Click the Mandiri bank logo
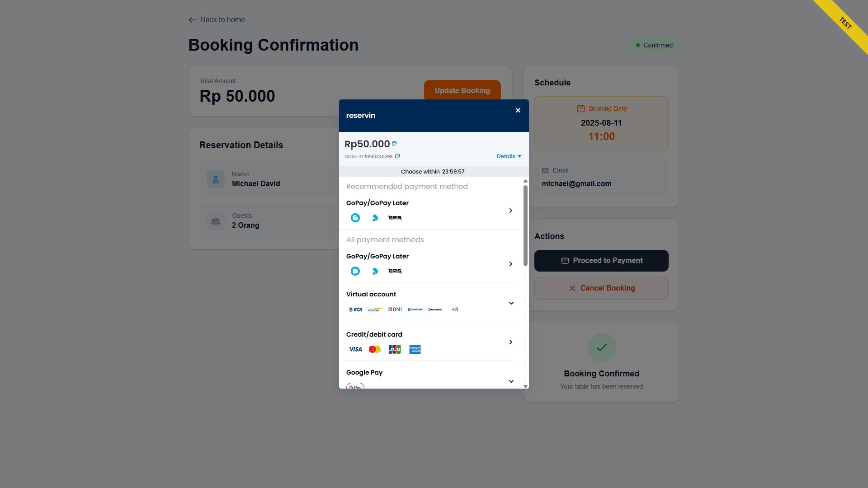 375,310
